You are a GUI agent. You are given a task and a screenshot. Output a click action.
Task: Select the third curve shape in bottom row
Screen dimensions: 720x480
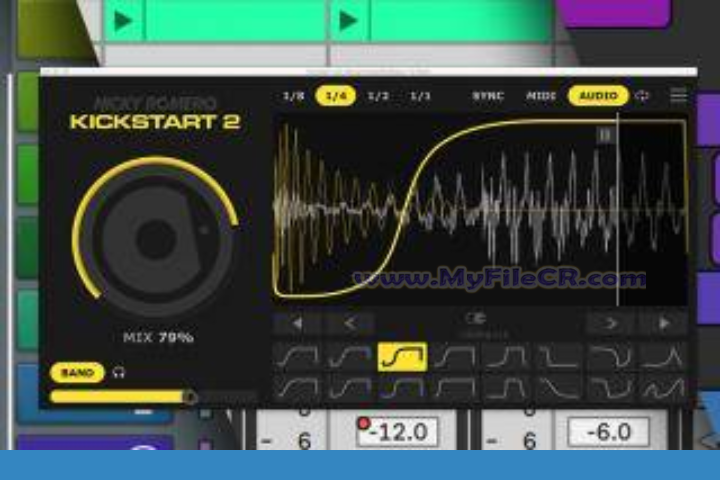(402, 389)
